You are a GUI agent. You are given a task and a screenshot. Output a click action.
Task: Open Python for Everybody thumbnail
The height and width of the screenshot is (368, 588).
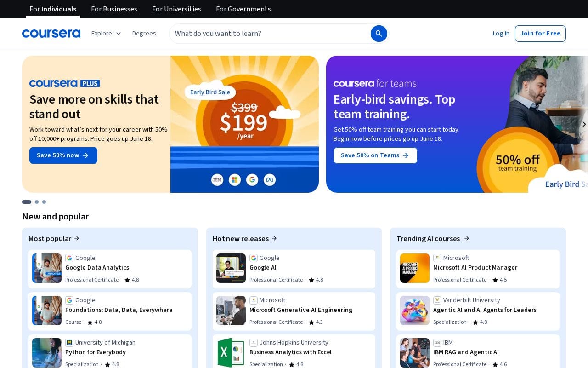pyautogui.click(x=47, y=353)
